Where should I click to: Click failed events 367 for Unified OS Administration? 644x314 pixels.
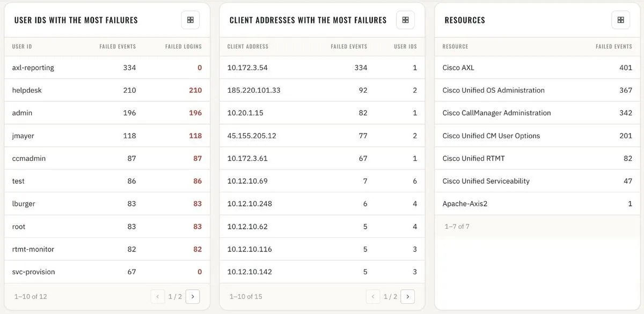point(626,90)
